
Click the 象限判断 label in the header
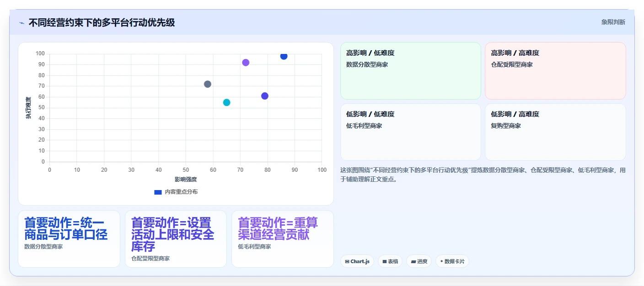[613, 22]
